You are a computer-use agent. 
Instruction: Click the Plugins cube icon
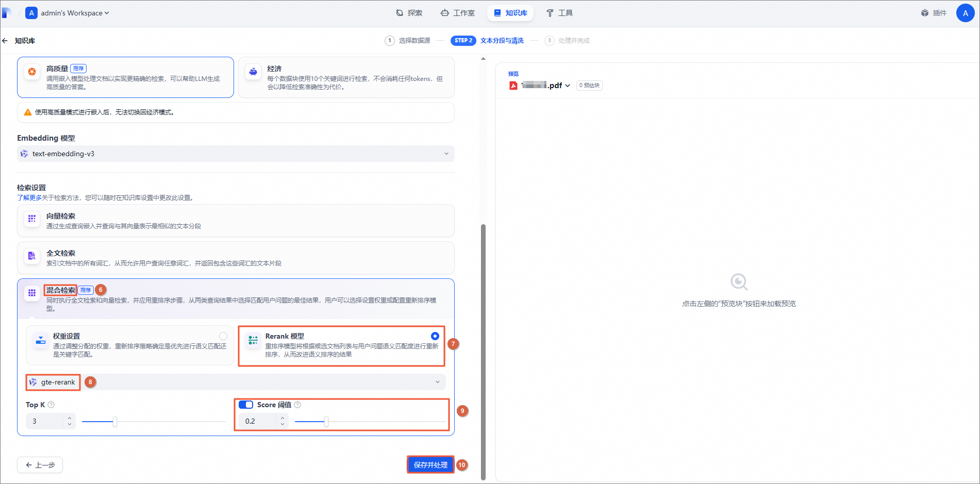point(925,13)
